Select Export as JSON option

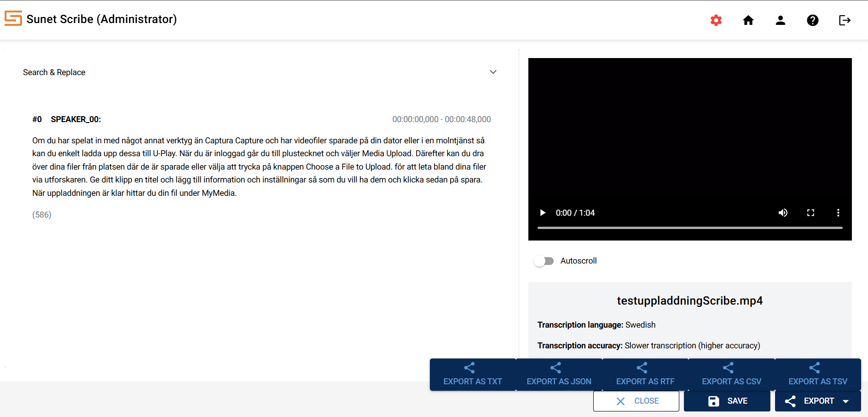click(x=559, y=375)
